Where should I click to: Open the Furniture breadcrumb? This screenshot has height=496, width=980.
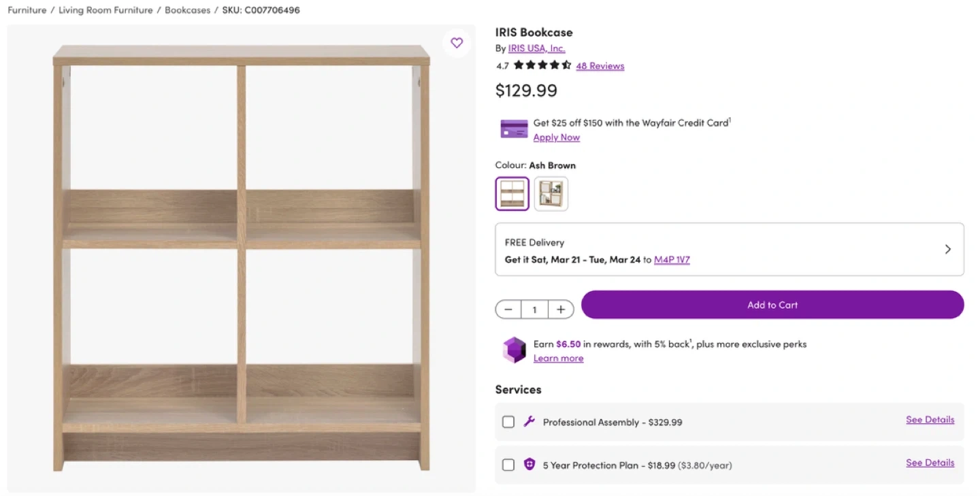27,10
